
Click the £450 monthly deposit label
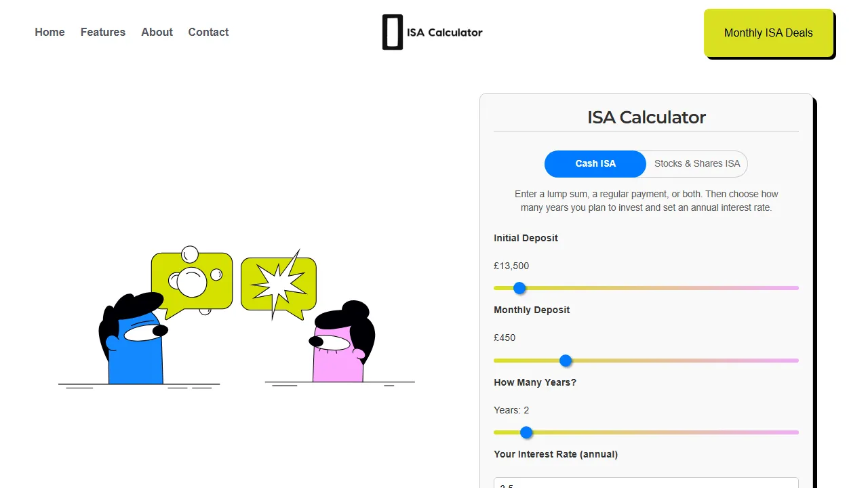coord(505,338)
